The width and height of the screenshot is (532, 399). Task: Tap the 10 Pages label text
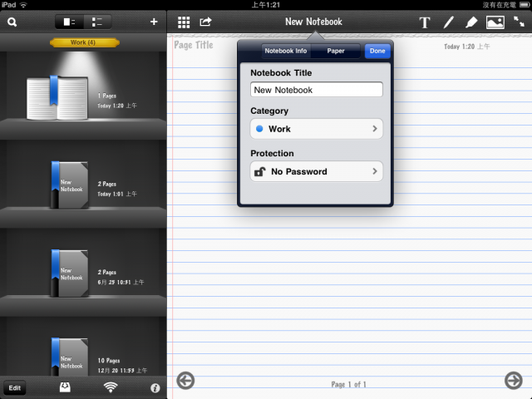point(109,361)
